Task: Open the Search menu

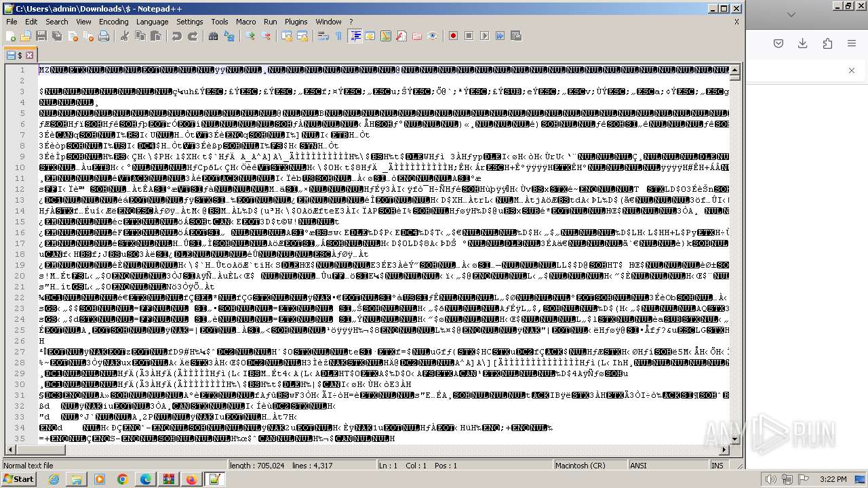Action: pos(57,22)
